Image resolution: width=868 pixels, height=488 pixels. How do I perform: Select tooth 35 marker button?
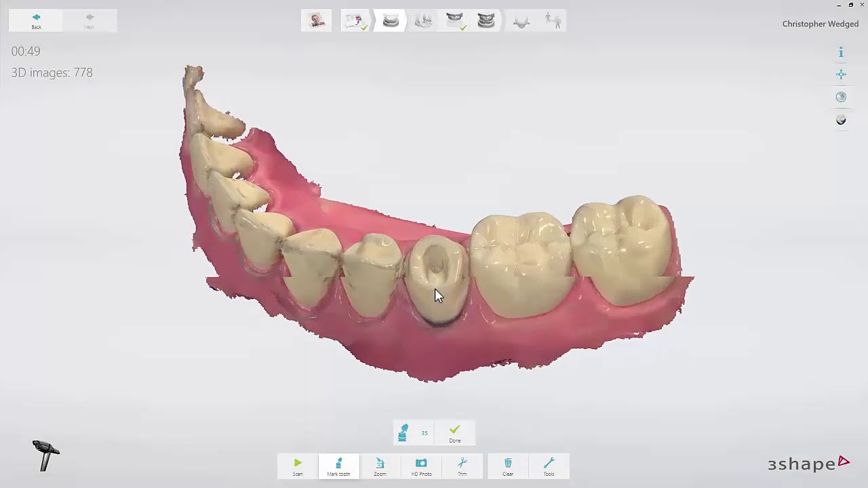coord(414,433)
